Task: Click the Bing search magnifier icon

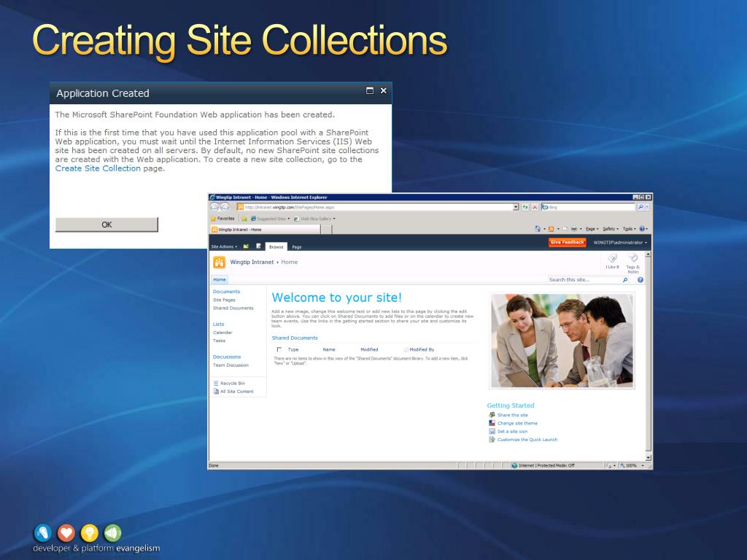Action: pyautogui.click(x=640, y=207)
